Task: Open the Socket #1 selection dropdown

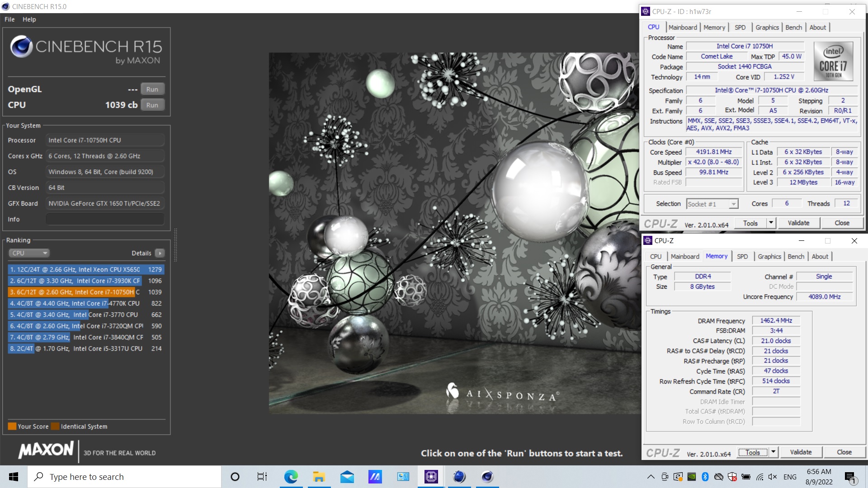Action: pyautogui.click(x=712, y=204)
